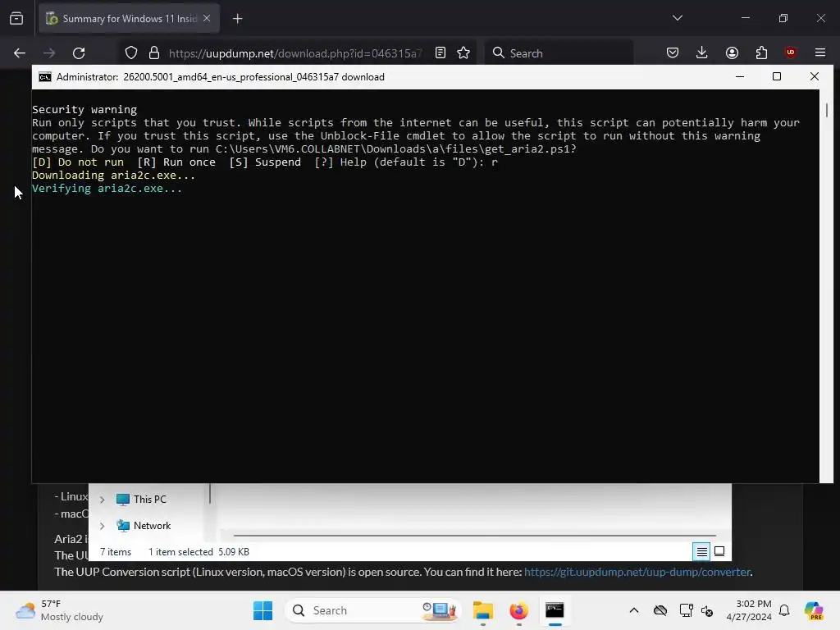
Task: Open display network tray icon
Action: point(686,610)
